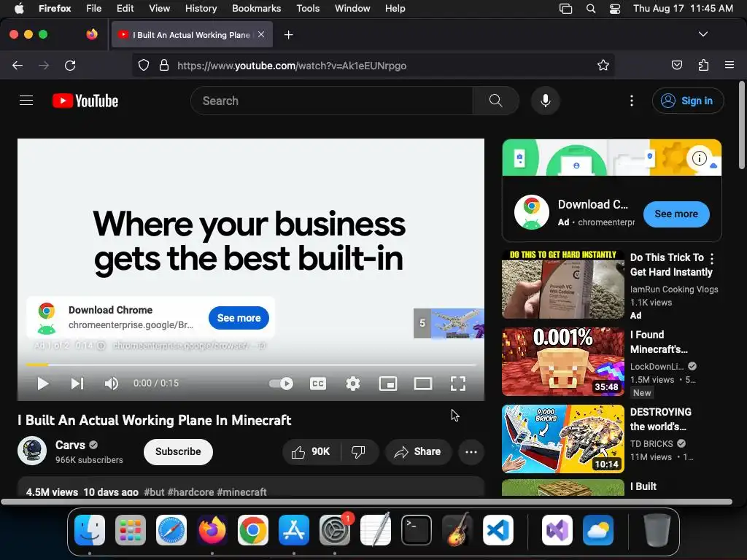Go back in Firefox
747x560 pixels.
tap(18, 65)
